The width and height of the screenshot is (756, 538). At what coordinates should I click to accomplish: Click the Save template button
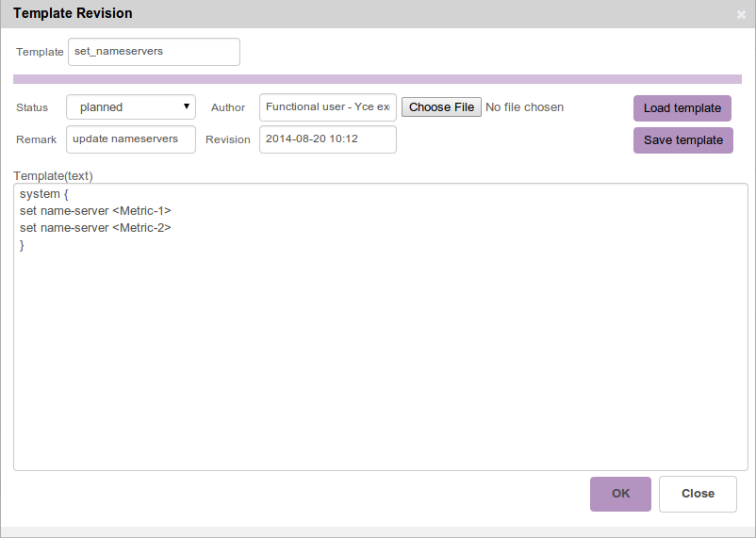tap(682, 140)
